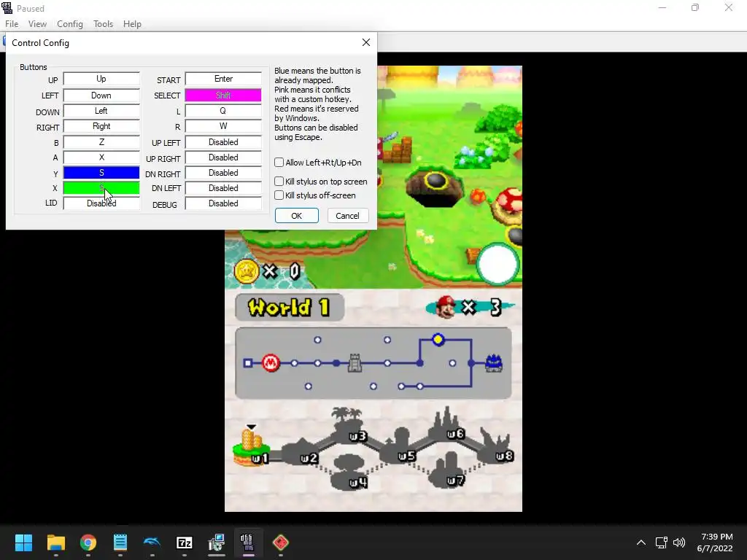The image size is (747, 560).
Task: Click the blue Y button mapping field
Action: pyautogui.click(x=101, y=173)
